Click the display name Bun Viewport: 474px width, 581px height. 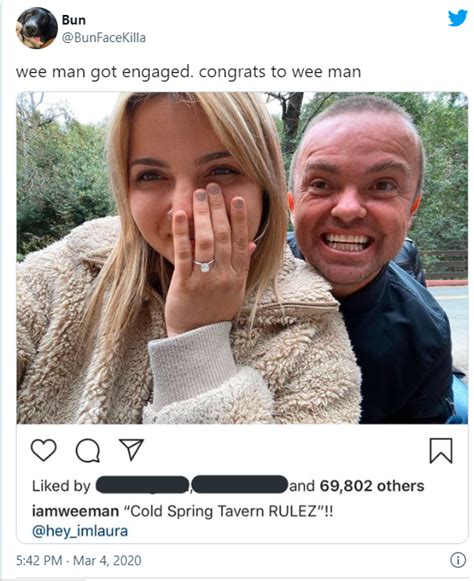coord(74,20)
